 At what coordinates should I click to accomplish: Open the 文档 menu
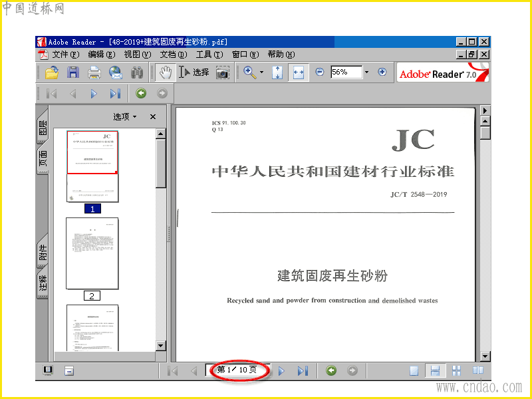pos(174,55)
